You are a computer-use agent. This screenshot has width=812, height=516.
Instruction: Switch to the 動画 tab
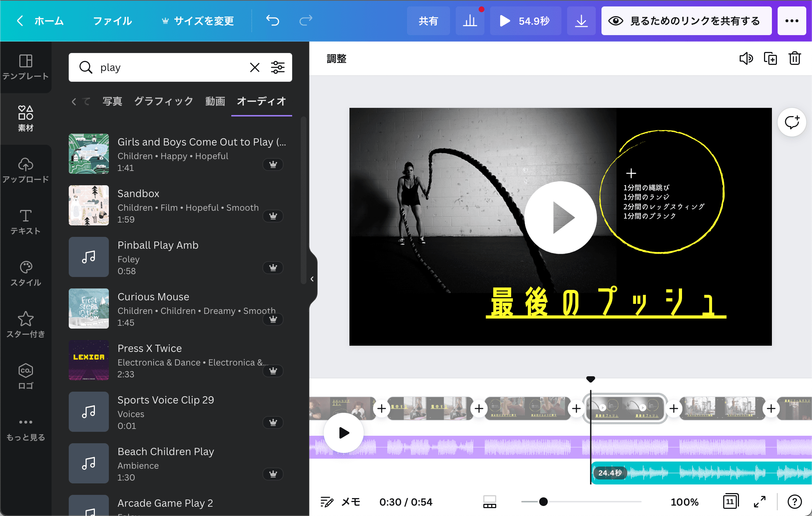click(215, 101)
